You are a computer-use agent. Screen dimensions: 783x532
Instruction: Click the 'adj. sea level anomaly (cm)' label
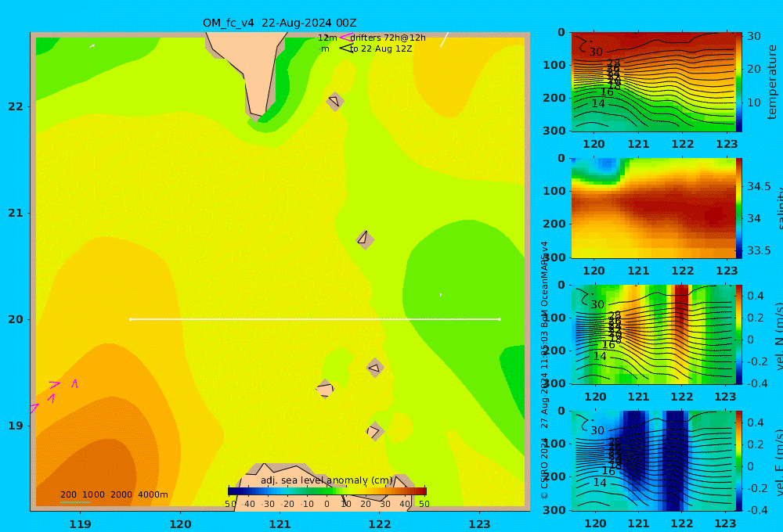[x=327, y=480]
